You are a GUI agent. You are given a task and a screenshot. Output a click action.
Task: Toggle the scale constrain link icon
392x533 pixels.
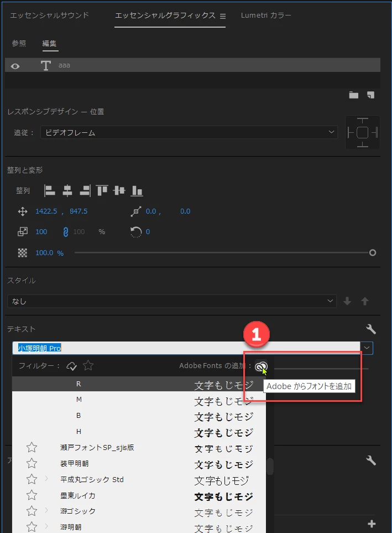point(66,232)
